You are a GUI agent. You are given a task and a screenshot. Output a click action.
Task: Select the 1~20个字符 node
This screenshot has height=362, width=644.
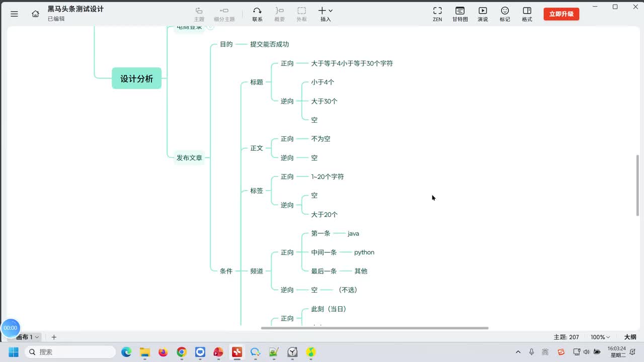tap(328, 176)
